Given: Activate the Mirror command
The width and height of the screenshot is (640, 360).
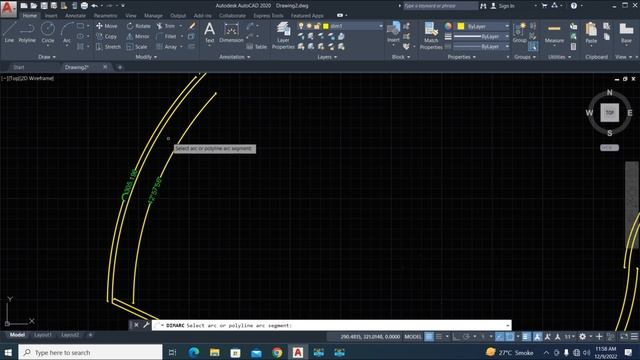Looking at the screenshot, I should [138, 36].
